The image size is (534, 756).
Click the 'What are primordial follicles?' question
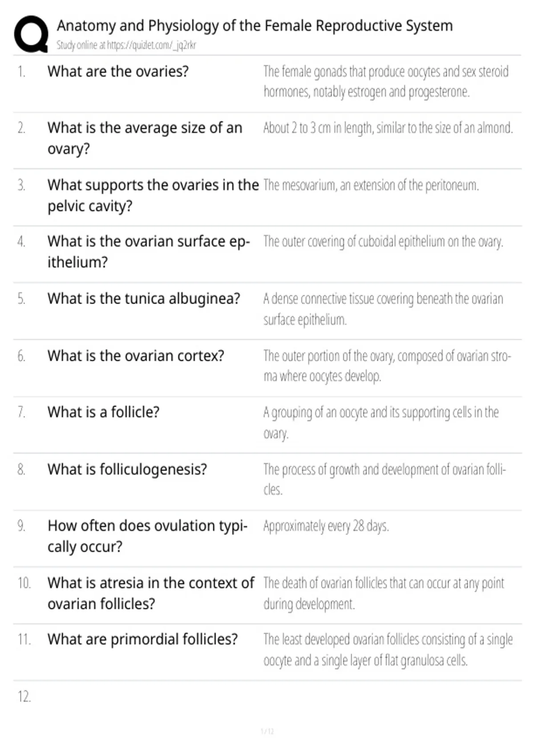coord(143,639)
